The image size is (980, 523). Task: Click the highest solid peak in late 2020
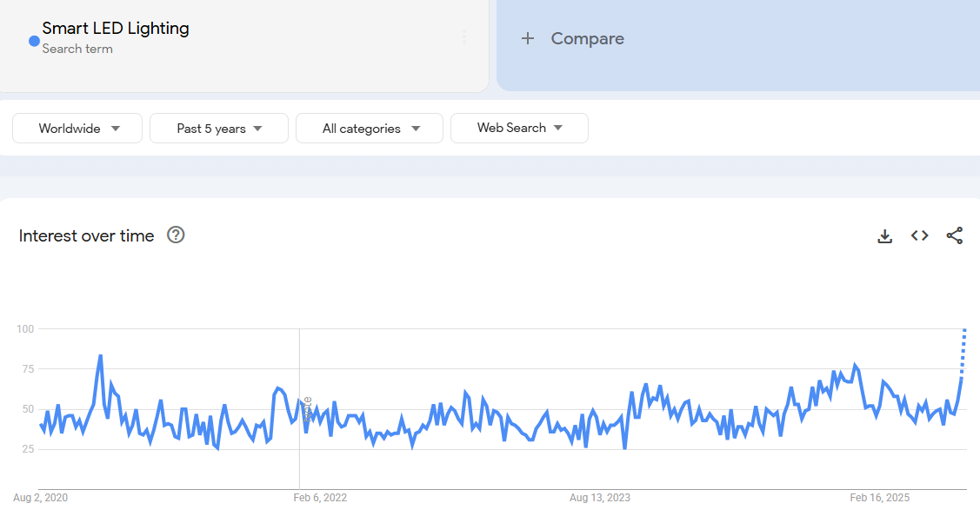pyautogui.click(x=101, y=355)
